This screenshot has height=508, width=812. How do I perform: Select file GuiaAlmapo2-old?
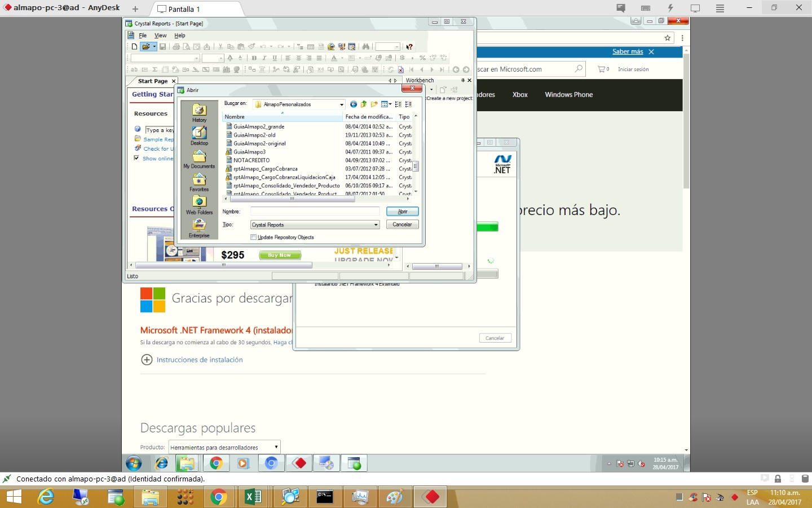(x=254, y=135)
